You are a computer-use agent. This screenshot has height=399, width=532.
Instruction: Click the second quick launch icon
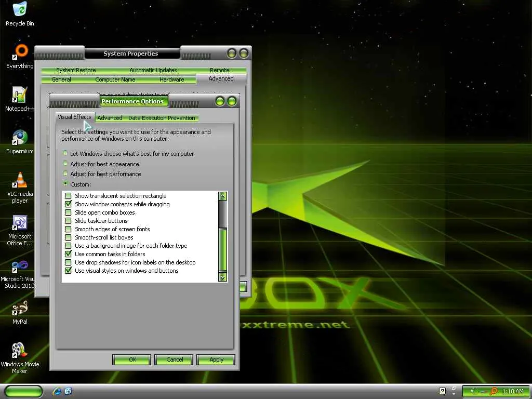pyautogui.click(x=68, y=391)
